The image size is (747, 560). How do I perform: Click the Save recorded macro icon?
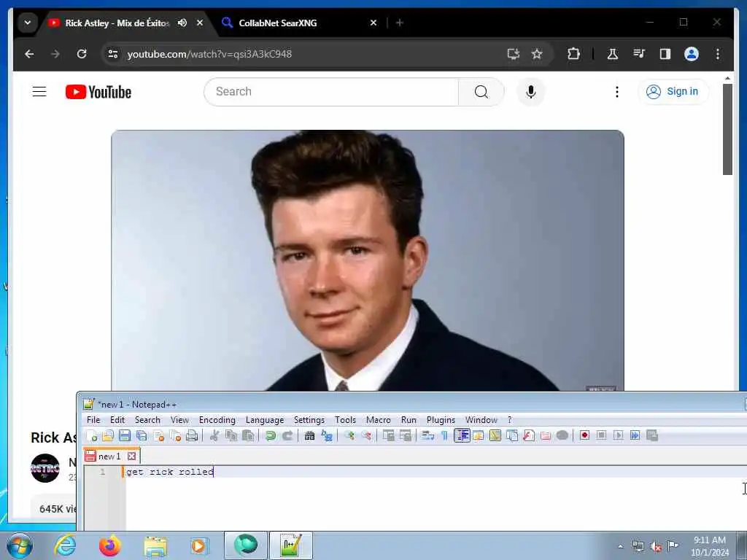click(652, 435)
